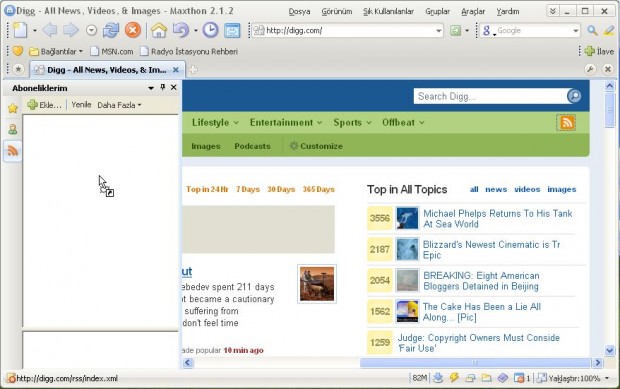Add a new tab with the plus icon
This screenshot has width=620, height=389.
pyautogui.click(x=193, y=70)
